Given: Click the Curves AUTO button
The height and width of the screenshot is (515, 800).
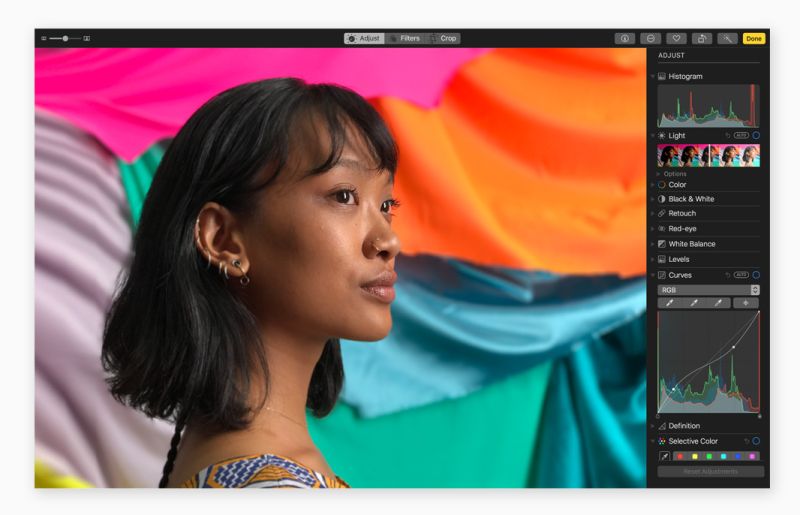Looking at the screenshot, I should point(741,275).
